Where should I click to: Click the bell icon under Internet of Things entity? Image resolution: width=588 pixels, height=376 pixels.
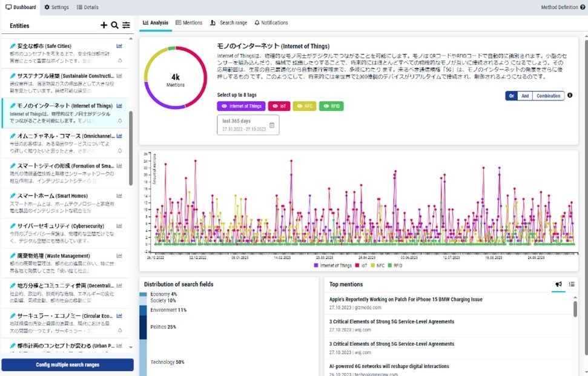(x=120, y=120)
